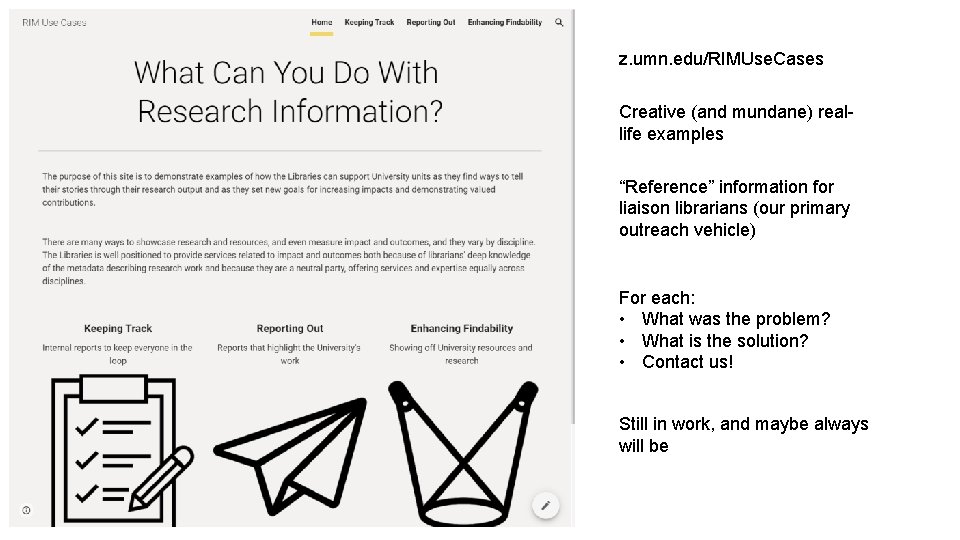
Task: Select the Home navigation tab
Action: point(321,22)
